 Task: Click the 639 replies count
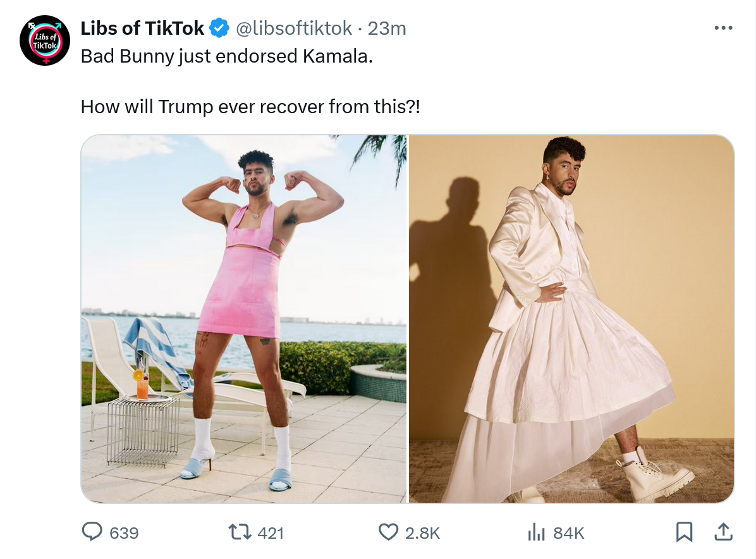(x=124, y=533)
